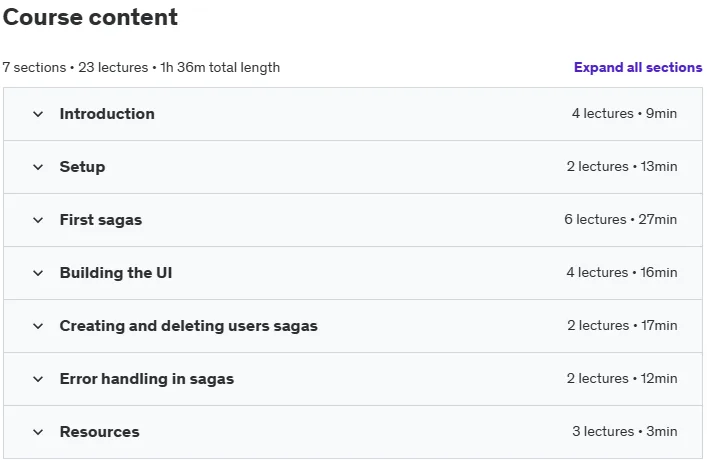The height and width of the screenshot is (460, 707).
Task: Expand Creating and deleting users sagas chevron
Action: [38, 326]
